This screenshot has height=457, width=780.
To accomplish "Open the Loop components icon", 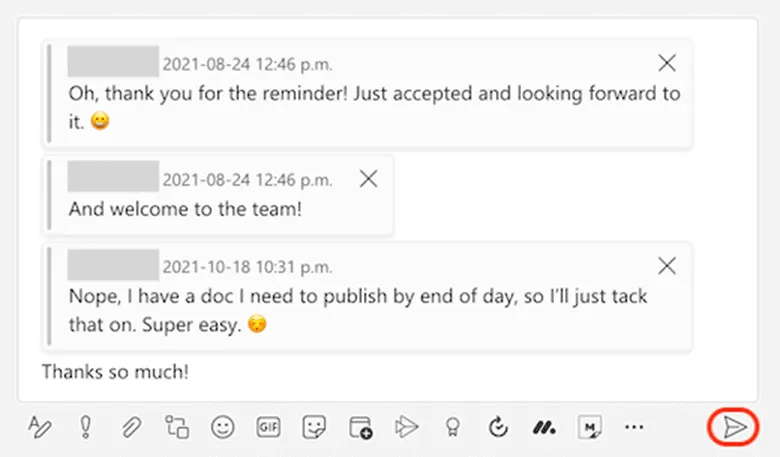I will click(177, 427).
